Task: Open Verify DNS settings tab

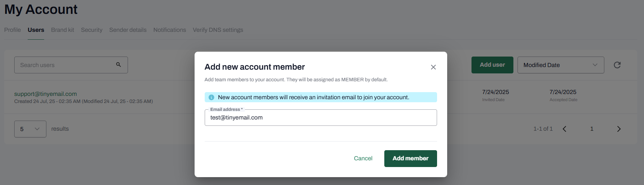Action: (218, 30)
